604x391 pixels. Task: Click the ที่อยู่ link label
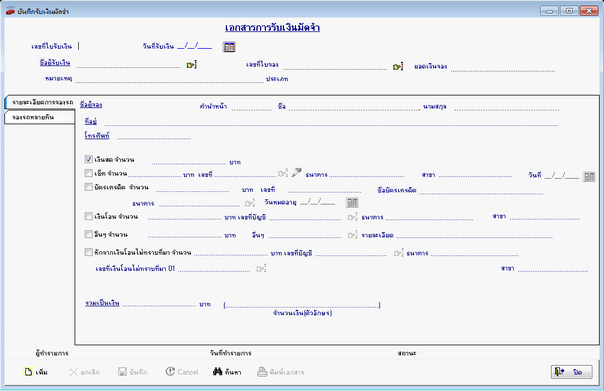(91, 121)
